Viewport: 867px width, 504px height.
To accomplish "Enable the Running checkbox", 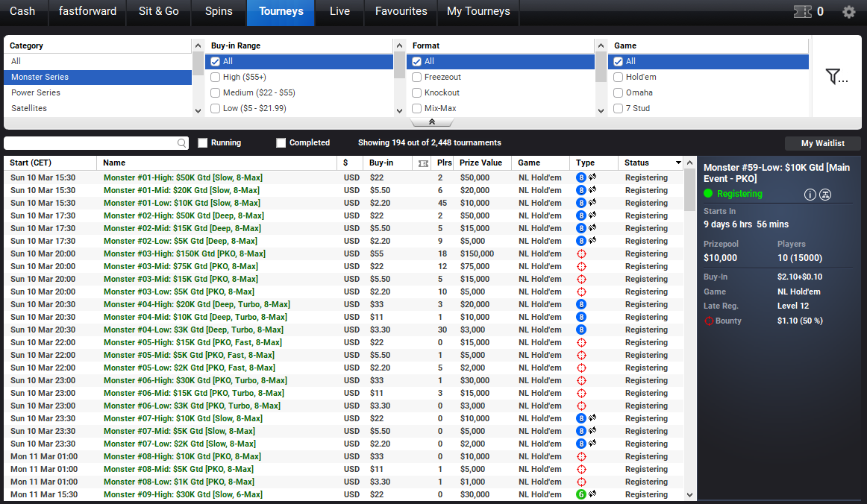I will [x=203, y=143].
